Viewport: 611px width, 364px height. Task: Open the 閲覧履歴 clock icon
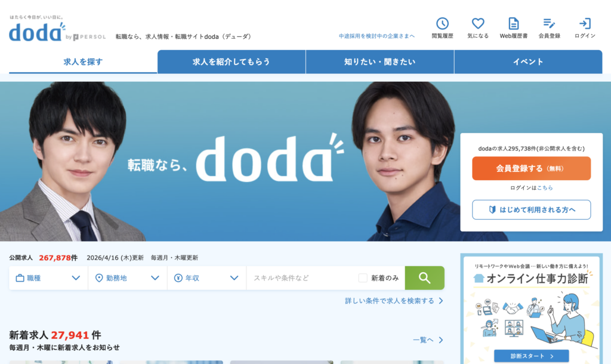(x=442, y=23)
